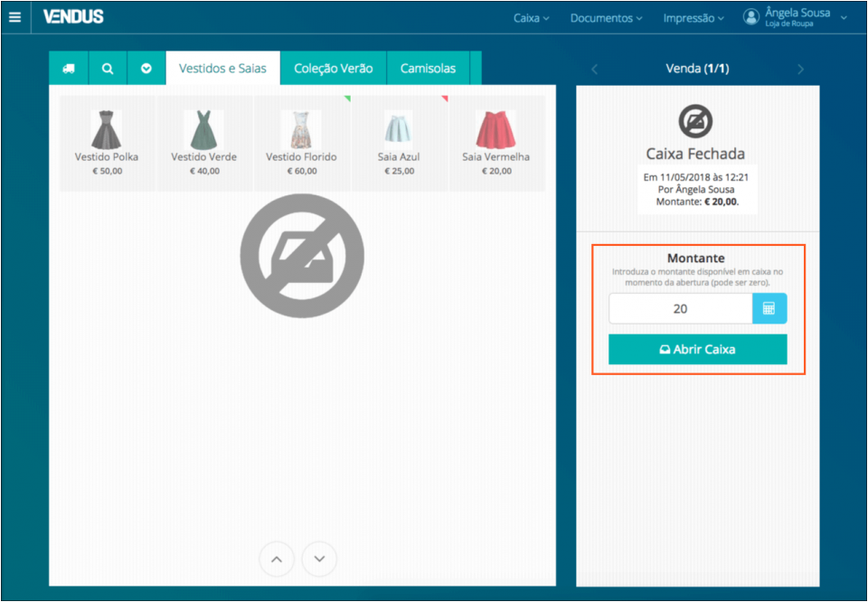Open the calculator next to amount field

pos(769,308)
